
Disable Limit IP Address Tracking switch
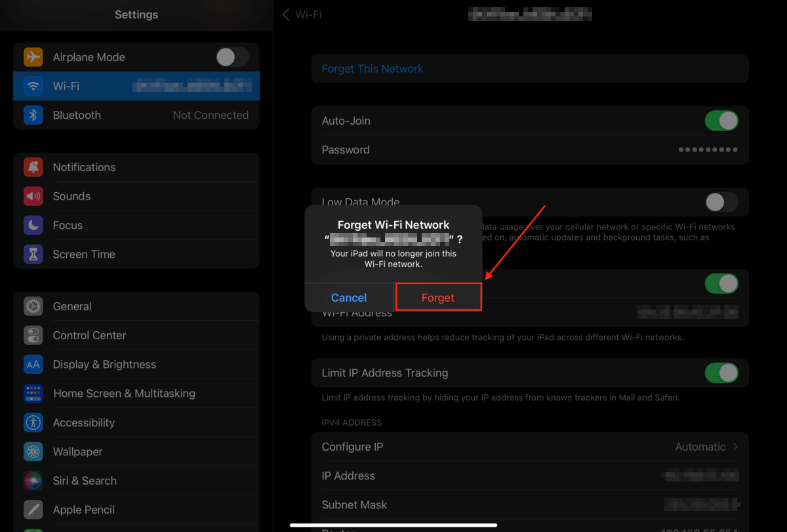721,373
